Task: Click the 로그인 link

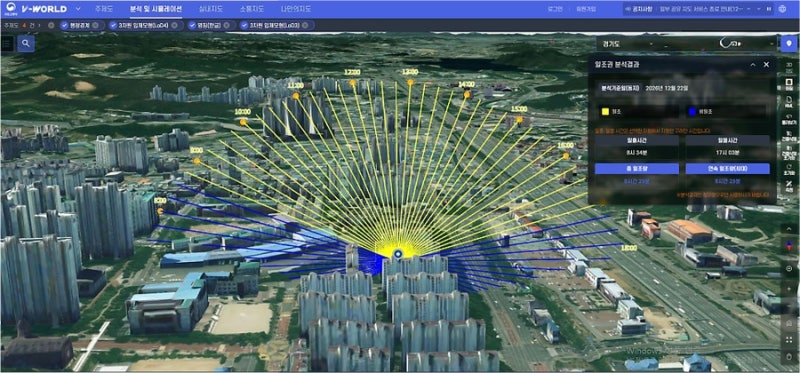Action: point(555,9)
